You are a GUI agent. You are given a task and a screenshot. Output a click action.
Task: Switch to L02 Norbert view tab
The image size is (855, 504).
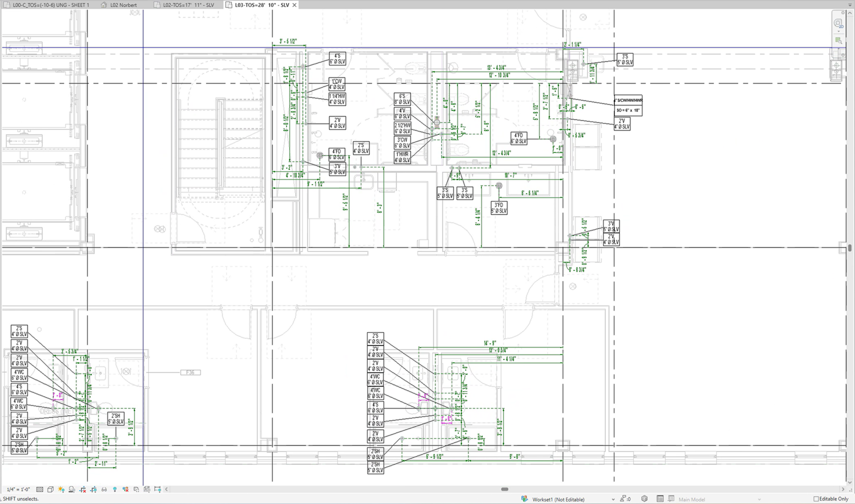click(123, 5)
